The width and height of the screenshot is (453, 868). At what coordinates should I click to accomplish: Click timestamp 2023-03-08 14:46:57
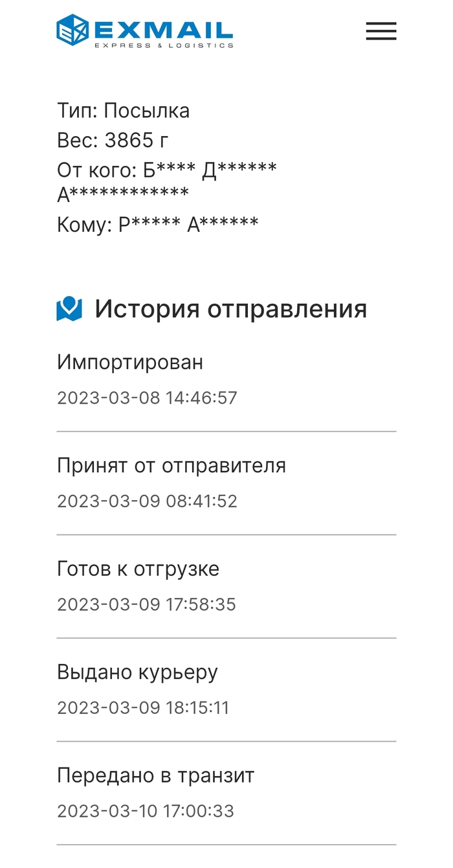147,397
